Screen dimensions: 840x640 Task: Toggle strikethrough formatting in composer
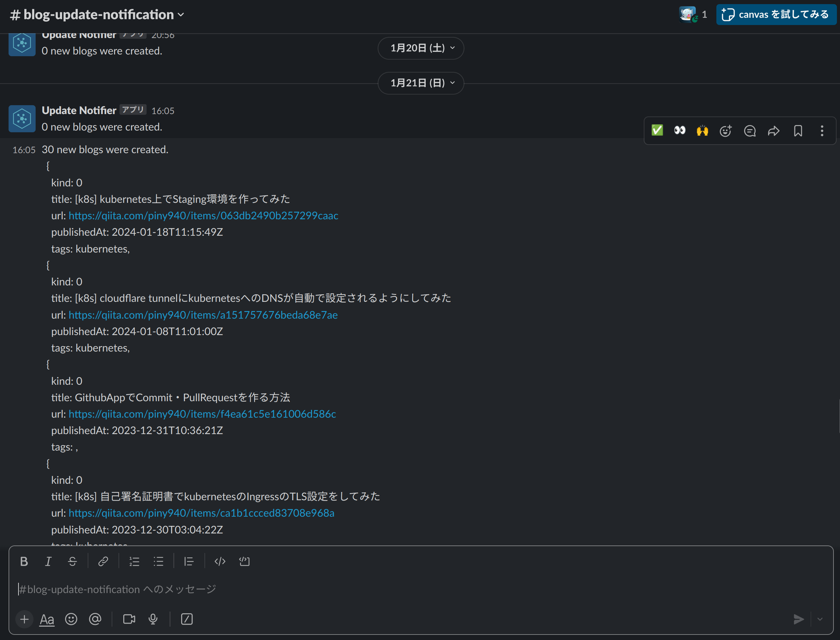[x=72, y=562]
